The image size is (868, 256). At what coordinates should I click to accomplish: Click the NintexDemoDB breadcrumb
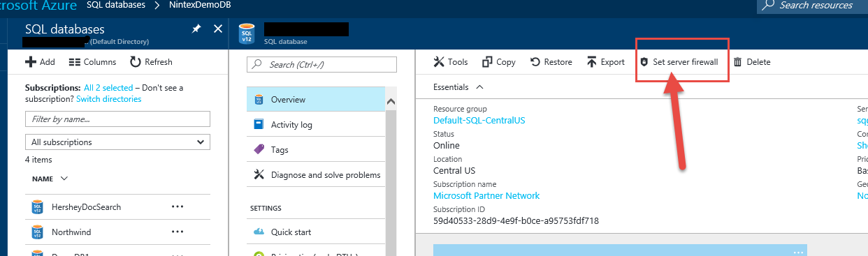199,5
